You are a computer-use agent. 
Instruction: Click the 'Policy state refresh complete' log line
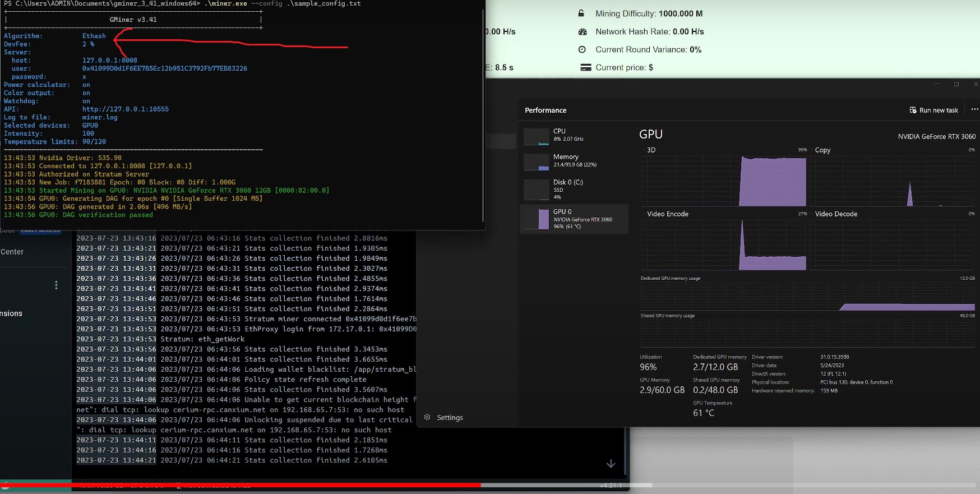pyautogui.click(x=221, y=380)
